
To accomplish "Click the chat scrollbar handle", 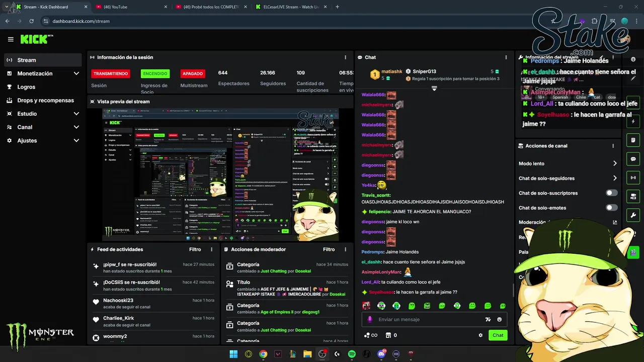I will (x=513, y=290).
